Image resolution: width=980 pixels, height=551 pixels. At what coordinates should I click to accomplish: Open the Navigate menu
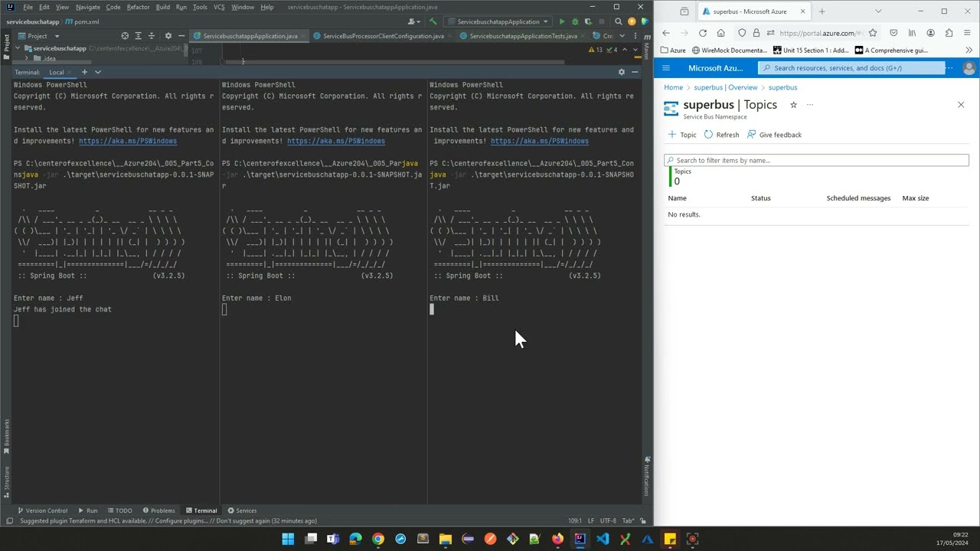pyautogui.click(x=88, y=7)
